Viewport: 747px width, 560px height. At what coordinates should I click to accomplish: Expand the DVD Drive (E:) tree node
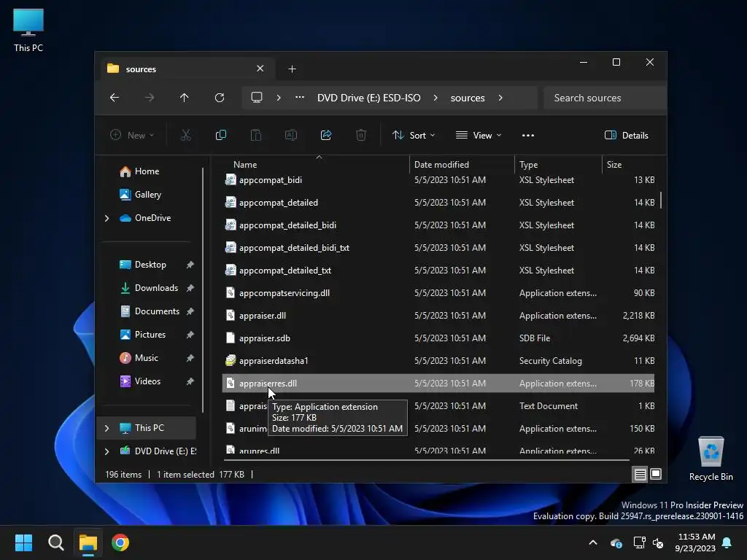[107, 451]
